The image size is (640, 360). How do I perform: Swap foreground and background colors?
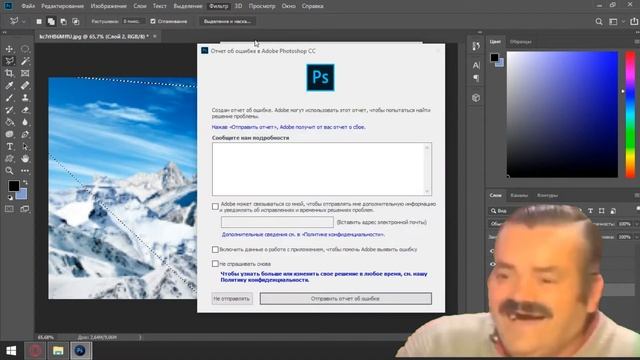point(25,182)
